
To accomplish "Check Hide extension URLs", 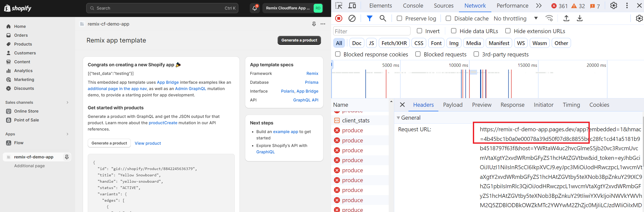I will pos(508,31).
